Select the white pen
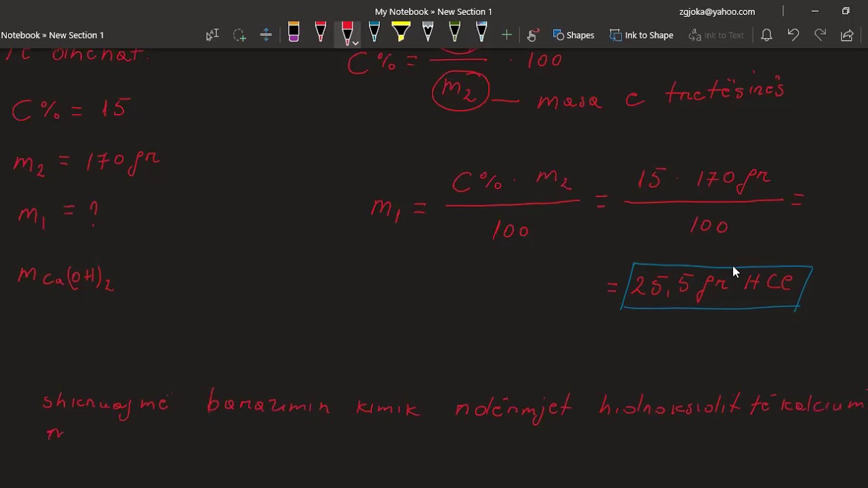This screenshot has height=488, width=868. coord(428,33)
